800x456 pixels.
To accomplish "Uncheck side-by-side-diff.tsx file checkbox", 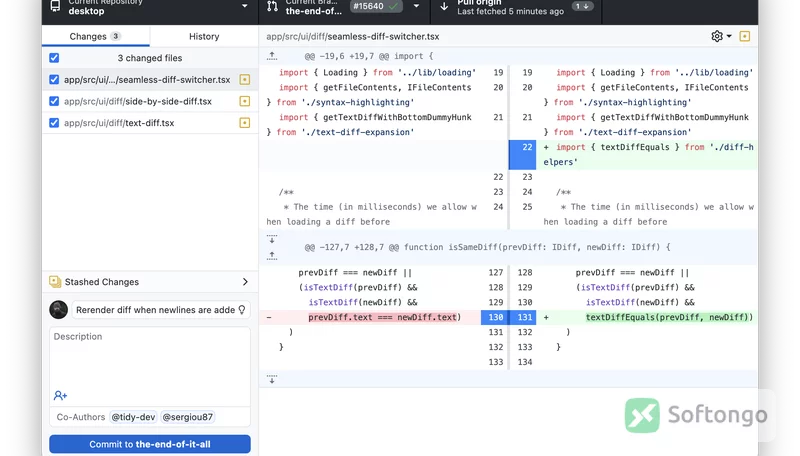I will [x=54, y=101].
